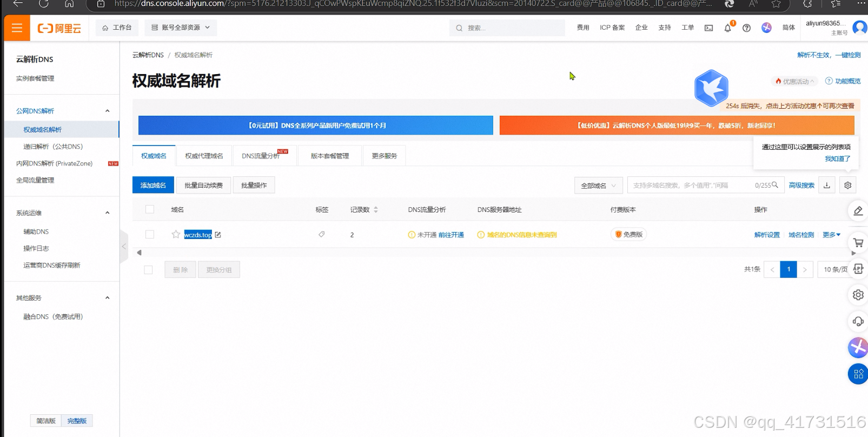Click the 添加域名 button

point(153,186)
